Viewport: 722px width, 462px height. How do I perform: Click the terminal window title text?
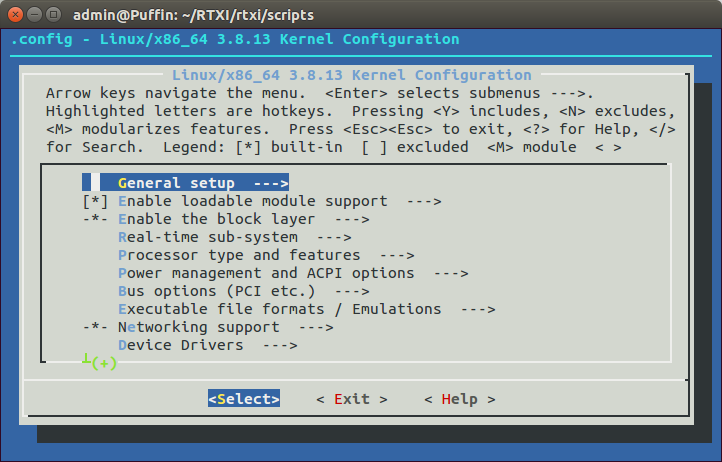click(x=197, y=14)
